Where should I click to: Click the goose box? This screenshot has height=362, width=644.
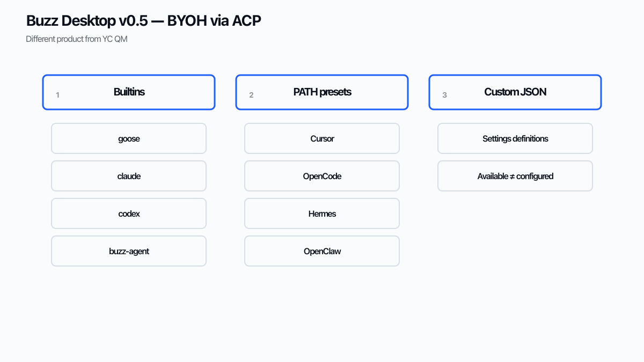tap(129, 138)
